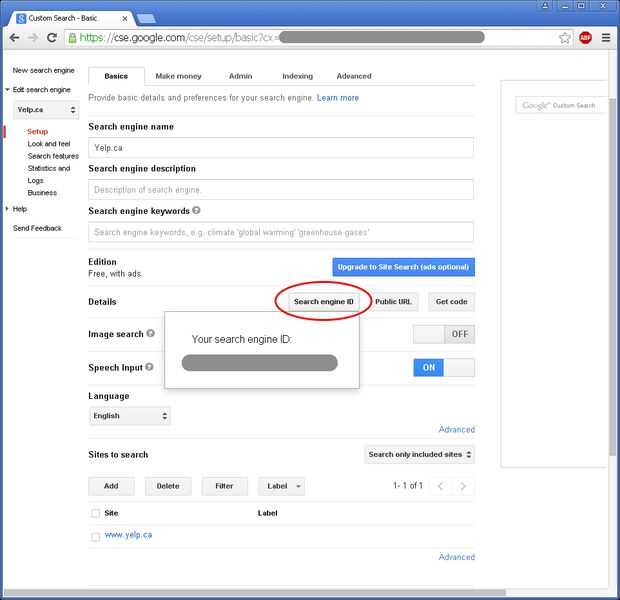
Task: Click the help icon beside Search engine keywords
Action: coord(196,210)
